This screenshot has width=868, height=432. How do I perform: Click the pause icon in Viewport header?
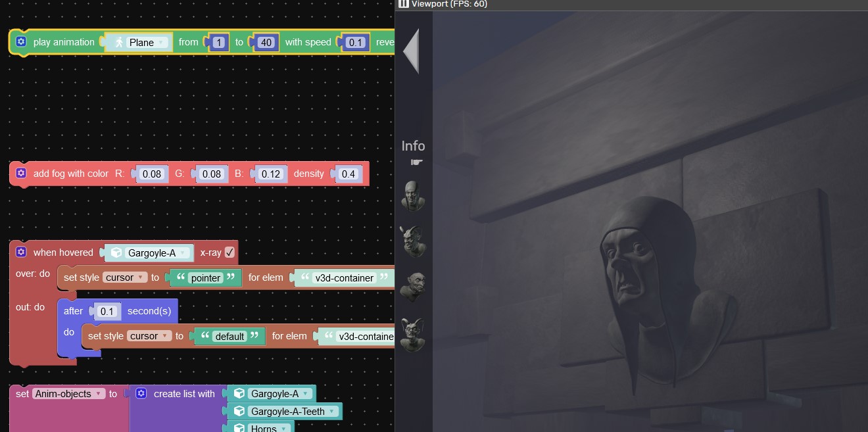(403, 4)
